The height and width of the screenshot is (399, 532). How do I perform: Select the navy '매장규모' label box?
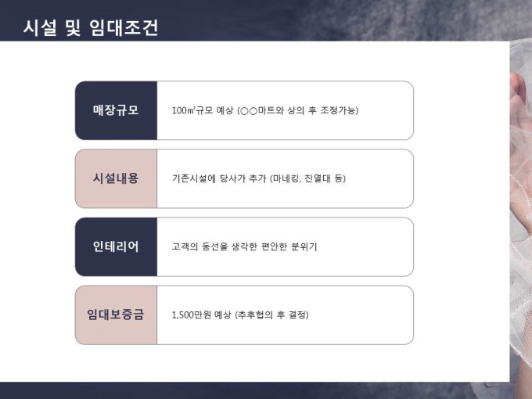click(116, 110)
